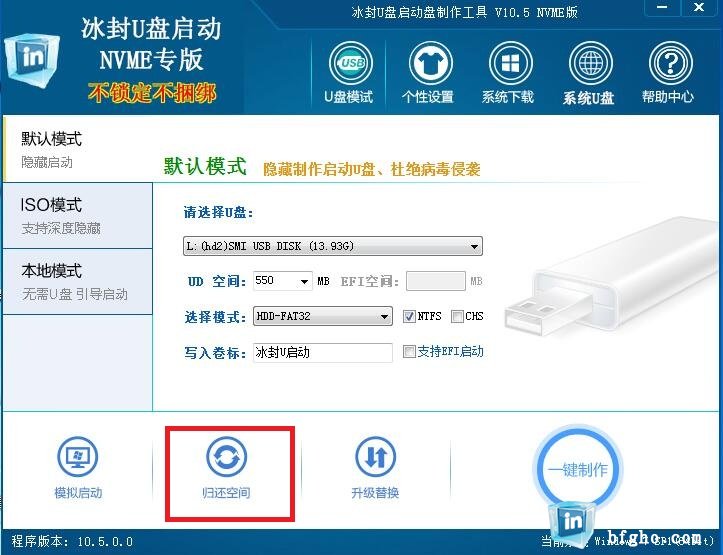This screenshot has width=723, height=555.
Task: Open 系统下载 Windows logo icon
Action: click(510, 63)
